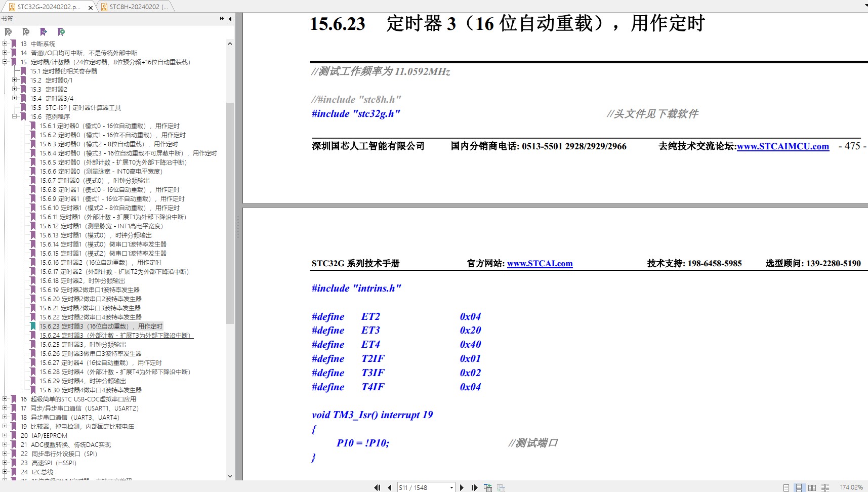The image size is (868, 492).
Task: Select bookmark 15.1 定时器的相关寄存器
Action: point(64,71)
